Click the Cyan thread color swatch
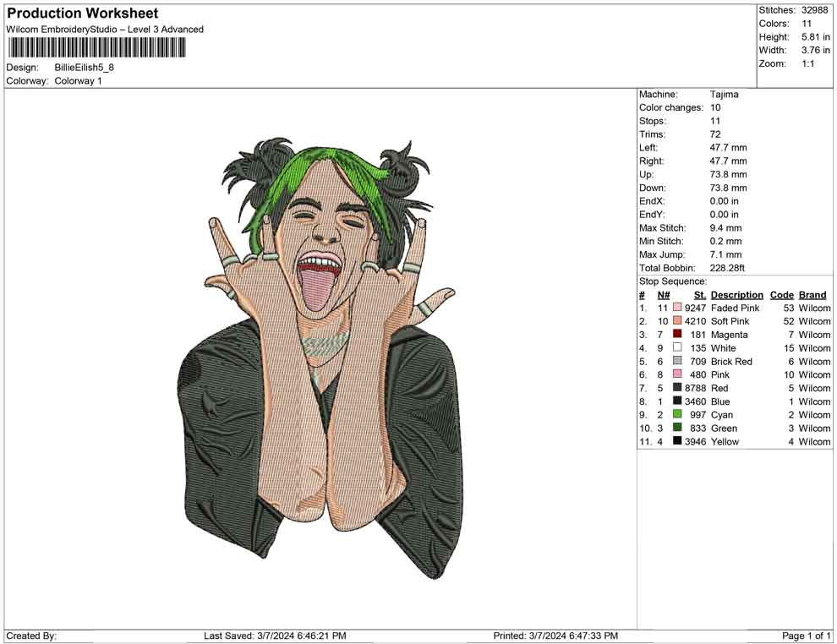This screenshot has height=644, width=837. point(677,414)
